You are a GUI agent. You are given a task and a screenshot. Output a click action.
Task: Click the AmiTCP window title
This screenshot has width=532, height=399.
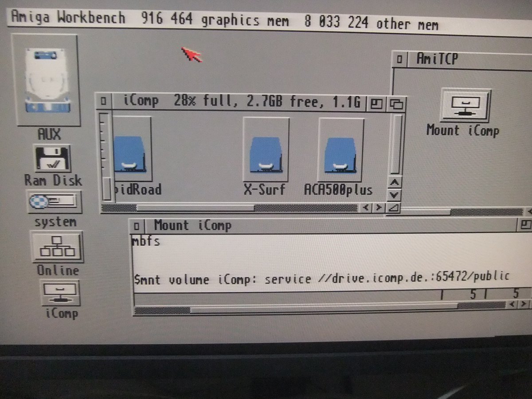[437, 59]
